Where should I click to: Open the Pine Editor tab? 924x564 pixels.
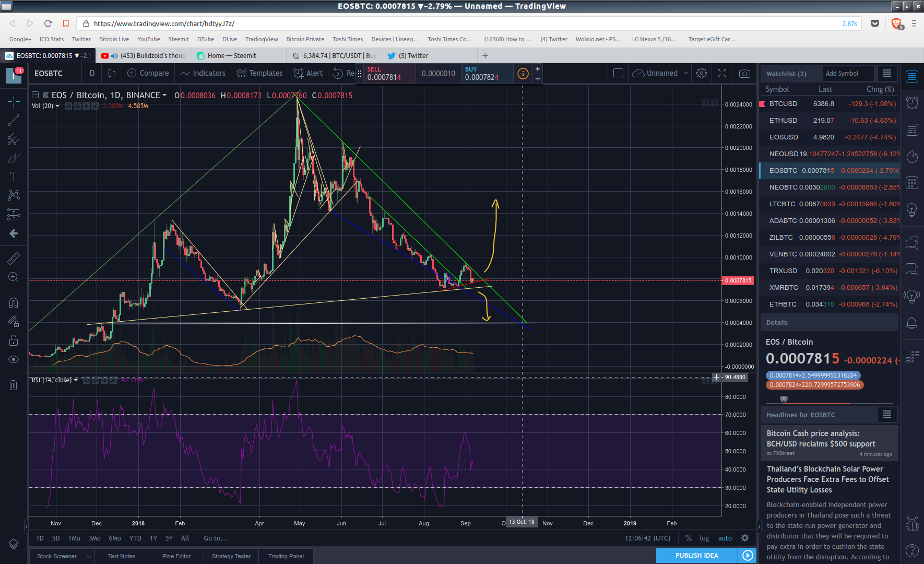click(x=176, y=556)
